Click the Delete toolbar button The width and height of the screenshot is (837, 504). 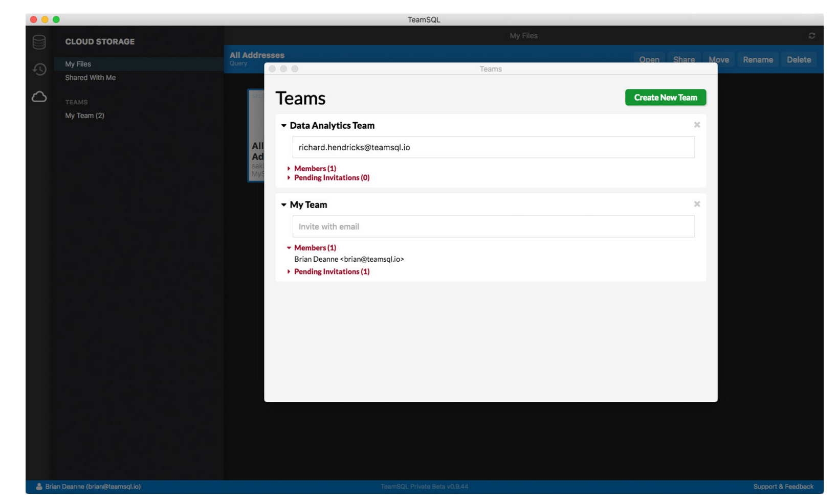point(799,59)
